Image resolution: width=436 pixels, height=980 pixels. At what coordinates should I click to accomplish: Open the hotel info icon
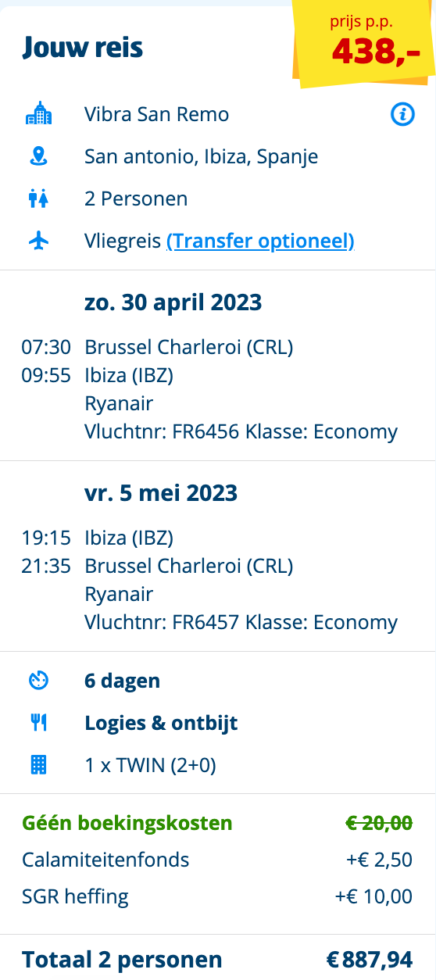coord(402,115)
